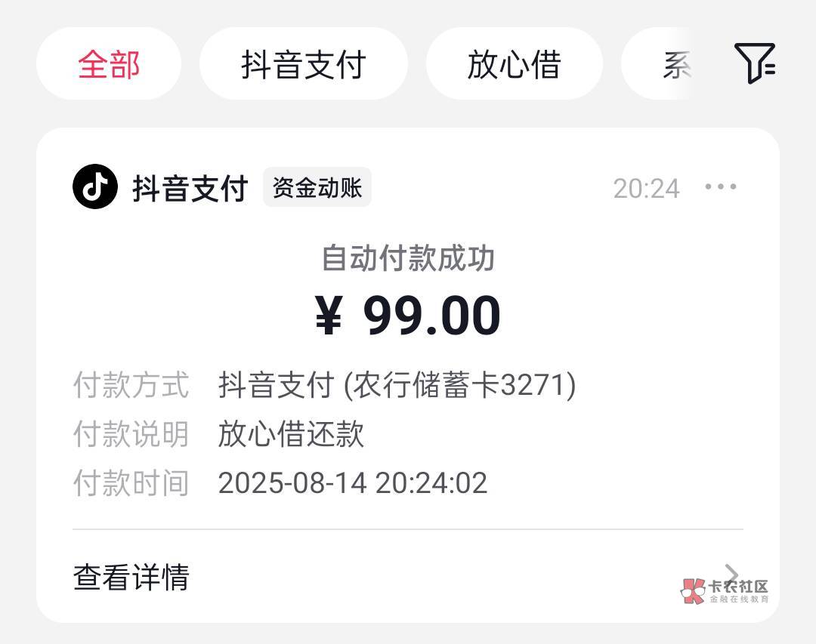Tap the 抖音支付 sender name on the card
The image size is (816, 644).
[x=190, y=188]
